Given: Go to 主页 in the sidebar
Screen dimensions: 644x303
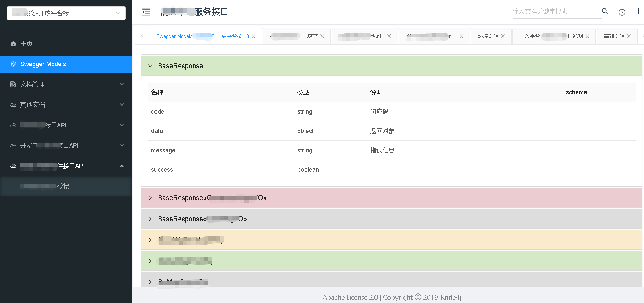Looking at the screenshot, I should pyautogui.click(x=66, y=44).
